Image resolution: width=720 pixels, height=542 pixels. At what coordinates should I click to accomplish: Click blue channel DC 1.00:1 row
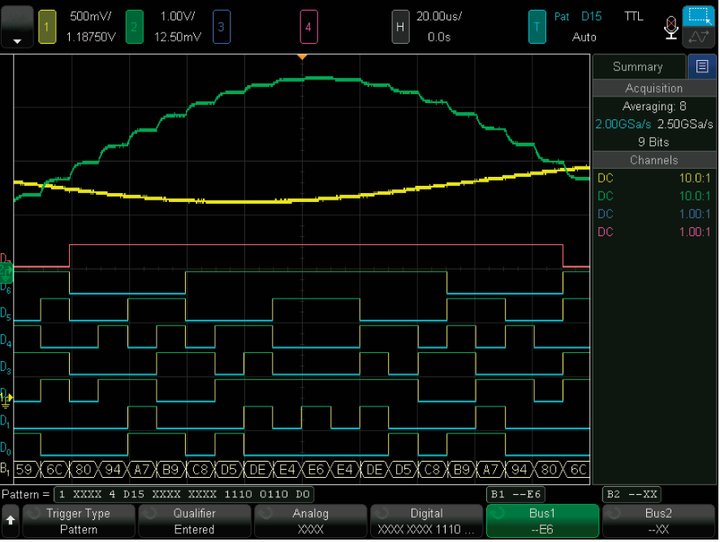(x=654, y=214)
